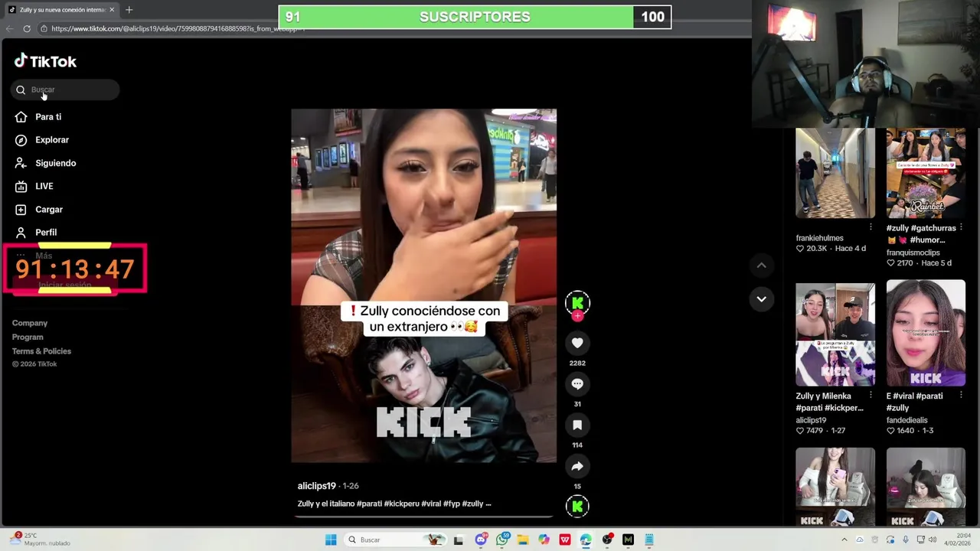Expand the system tray hidden icons

844,540
